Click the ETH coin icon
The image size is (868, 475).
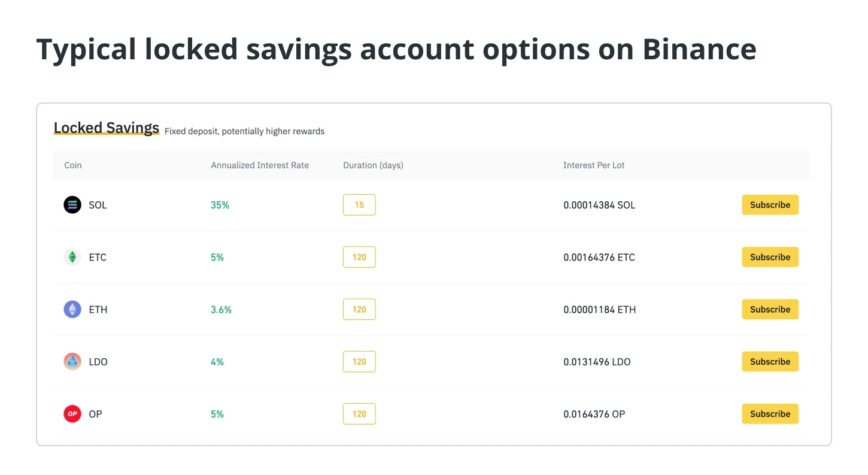(x=72, y=309)
